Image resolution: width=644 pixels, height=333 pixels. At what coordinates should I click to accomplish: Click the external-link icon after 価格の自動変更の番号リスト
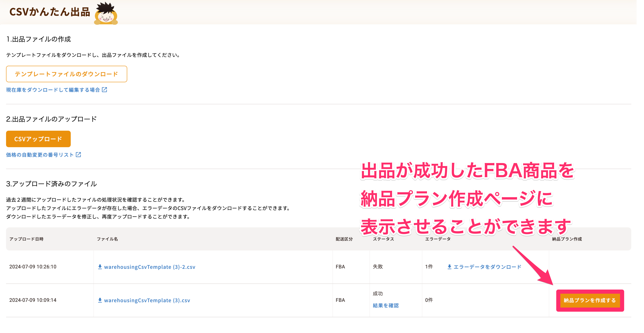(78, 155)
